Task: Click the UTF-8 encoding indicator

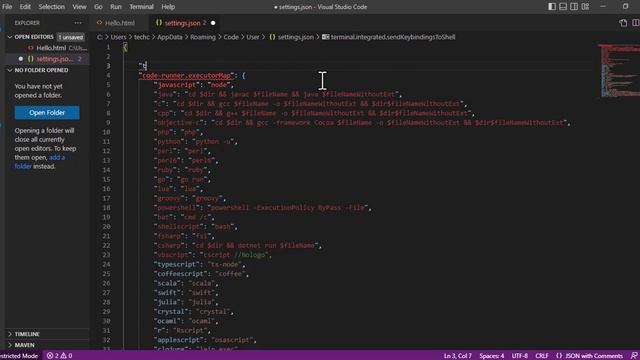Action: click(519, 356)
